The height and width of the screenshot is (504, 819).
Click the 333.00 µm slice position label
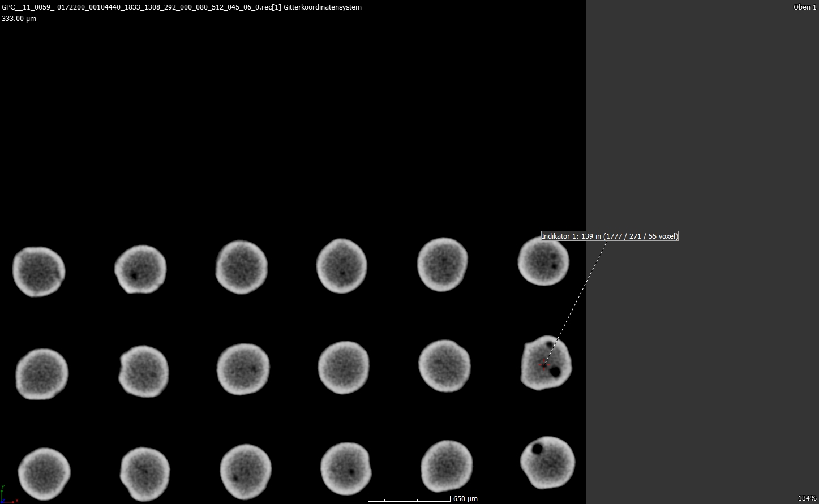click(19, 19)
